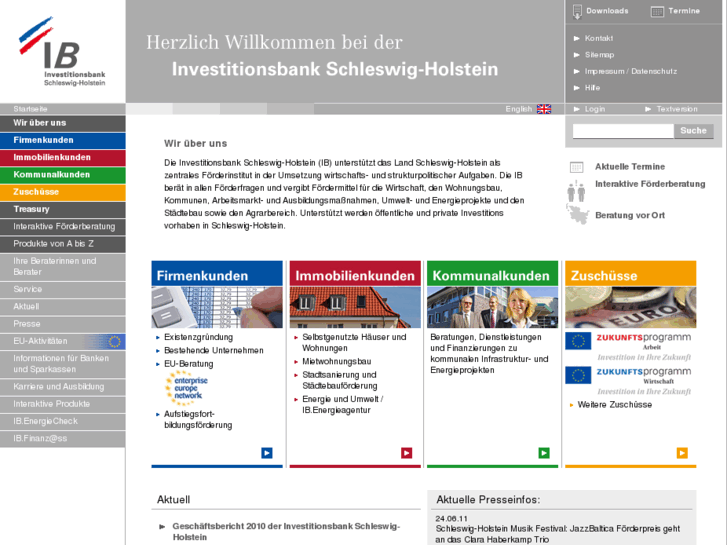Follow Stadtsanierung und Städtebauförderung link

[340, 380]
